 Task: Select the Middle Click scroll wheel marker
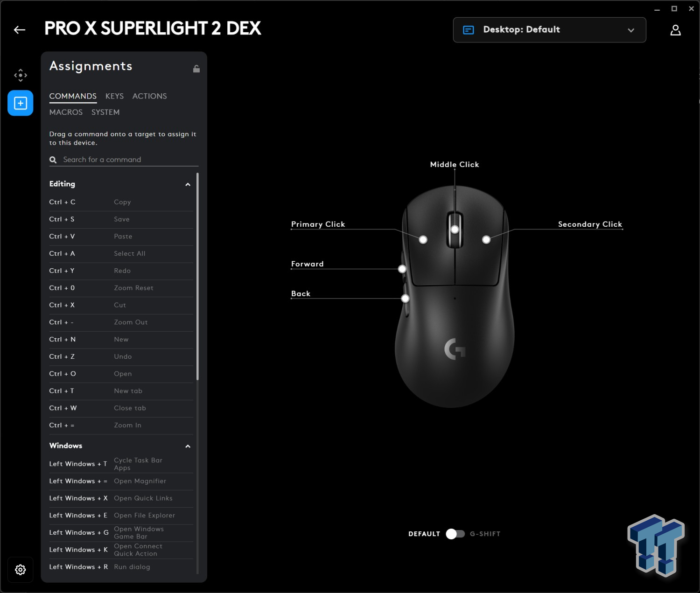[x=455, y=230]
